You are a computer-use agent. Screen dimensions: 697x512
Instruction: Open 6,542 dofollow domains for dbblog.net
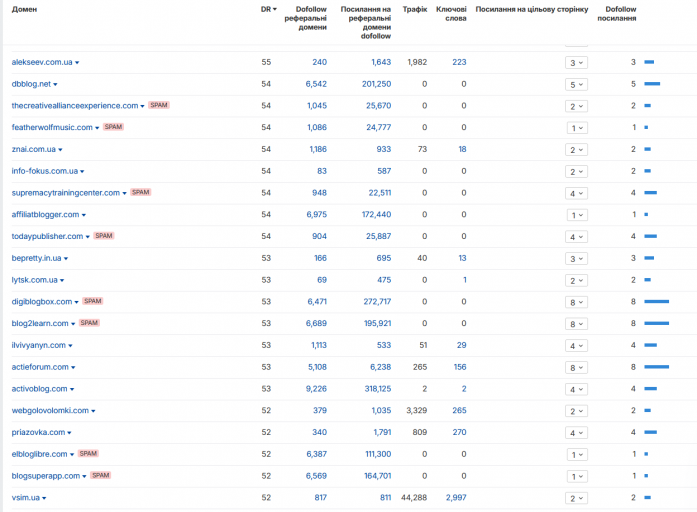[316, 84]
